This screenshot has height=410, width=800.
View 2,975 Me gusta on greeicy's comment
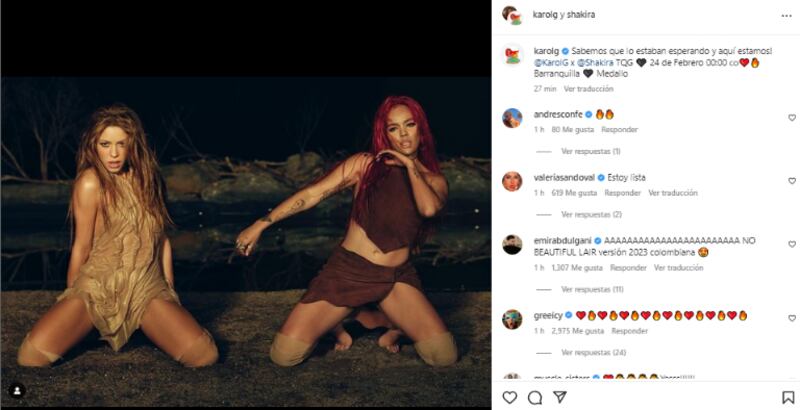click(578, 331)
